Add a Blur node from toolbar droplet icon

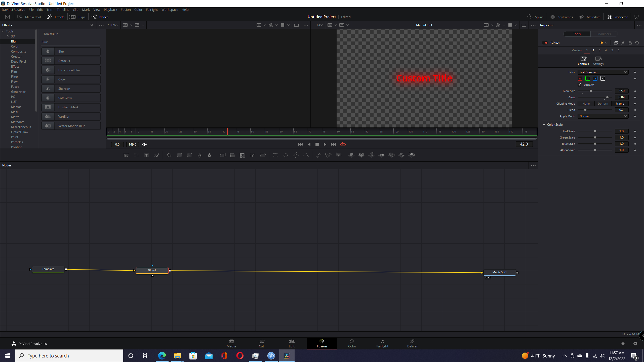(209, 155)
